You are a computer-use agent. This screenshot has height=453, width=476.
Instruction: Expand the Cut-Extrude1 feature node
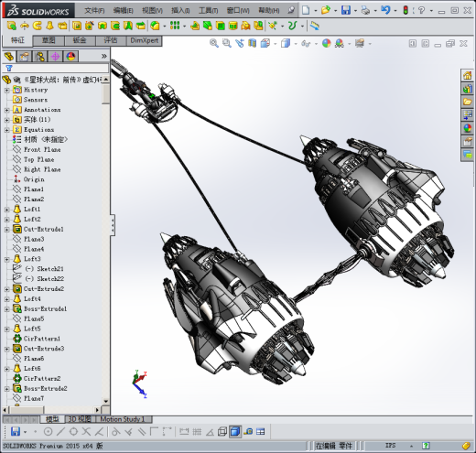click(6, 230)
